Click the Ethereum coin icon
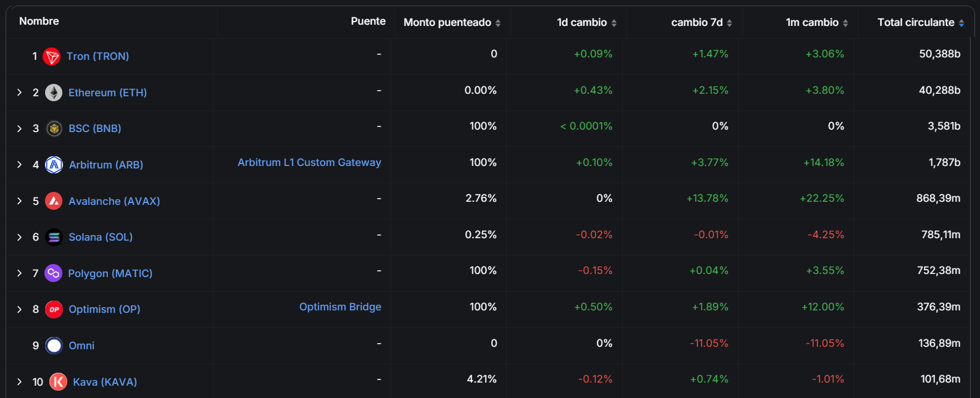This screenshot has height=398, width=980. pos(54,93)
